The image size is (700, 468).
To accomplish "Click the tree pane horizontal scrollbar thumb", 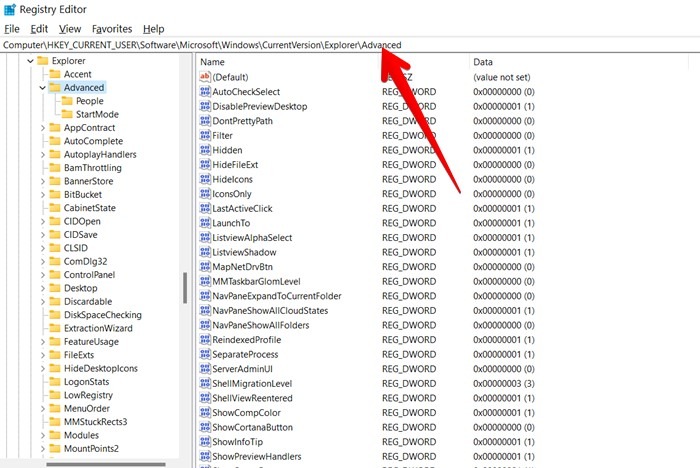I will [106, 464].
